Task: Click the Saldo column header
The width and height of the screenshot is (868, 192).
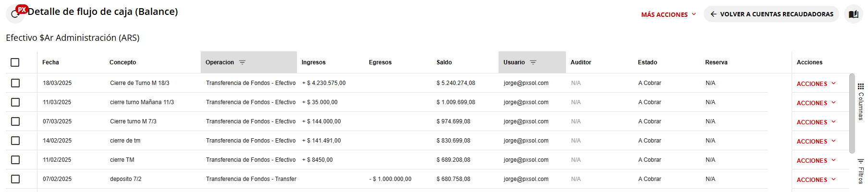Action: [x=444, y=62]
